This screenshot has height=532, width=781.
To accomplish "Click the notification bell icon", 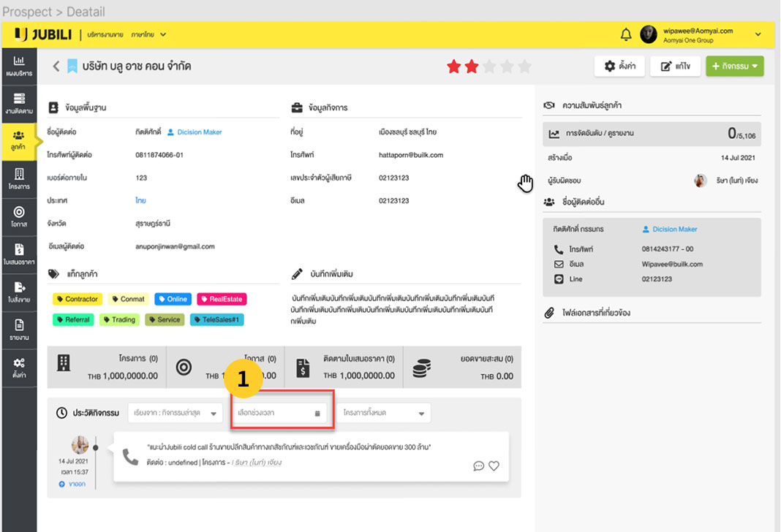I will point(626,34).
